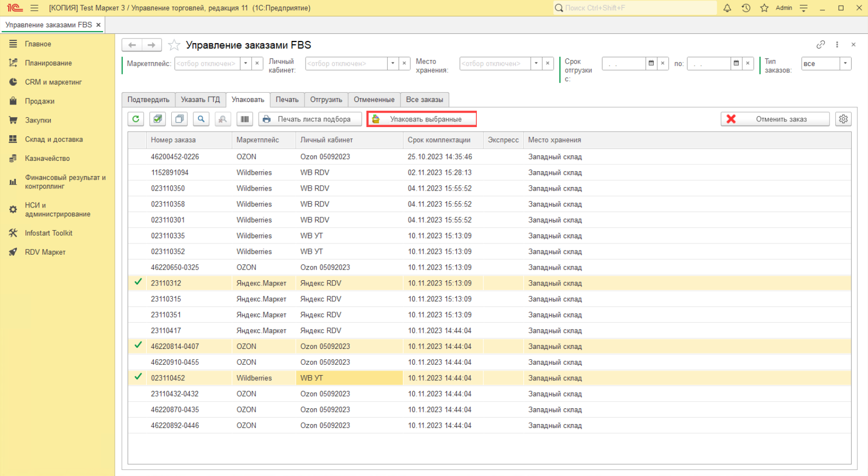Uncheck order 023110452

(138, 377)
